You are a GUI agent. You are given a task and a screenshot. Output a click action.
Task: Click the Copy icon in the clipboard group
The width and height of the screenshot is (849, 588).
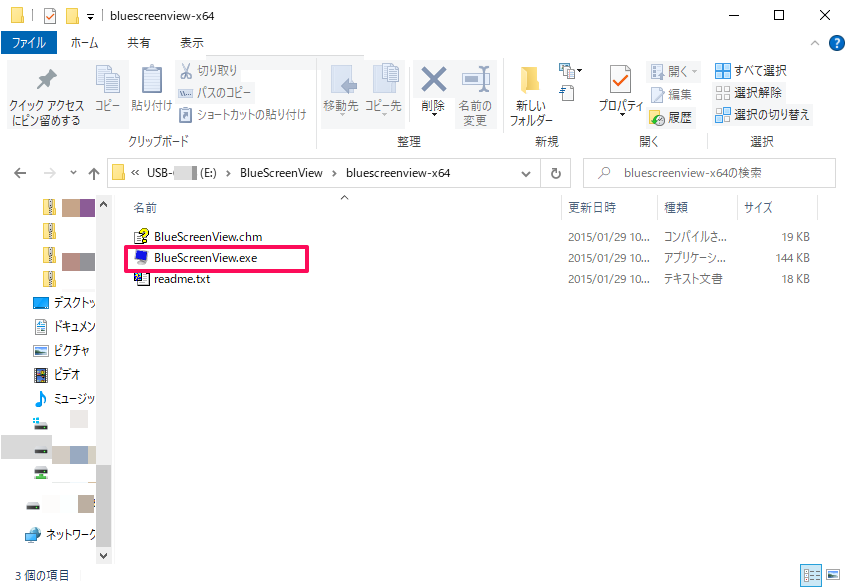pyautogui.click(x=108, y=88)
